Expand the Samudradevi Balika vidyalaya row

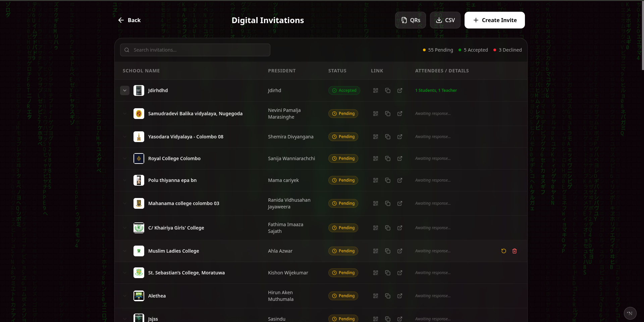click(x=125, y=114)
